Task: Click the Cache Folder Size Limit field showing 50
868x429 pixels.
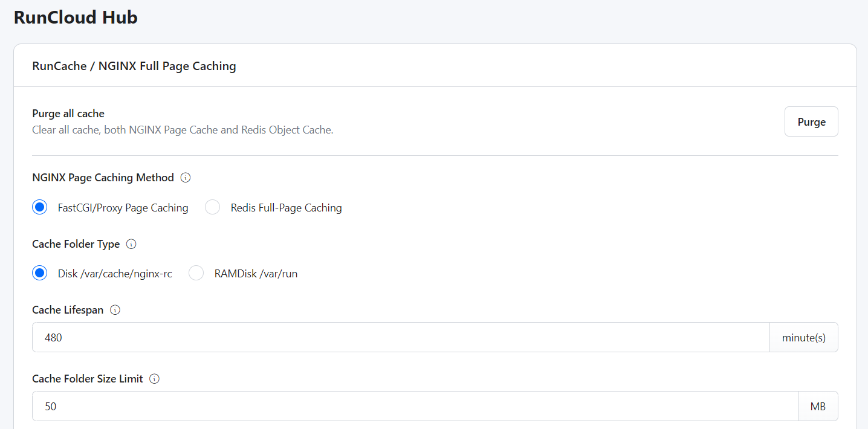Action: tap(415, 406)
